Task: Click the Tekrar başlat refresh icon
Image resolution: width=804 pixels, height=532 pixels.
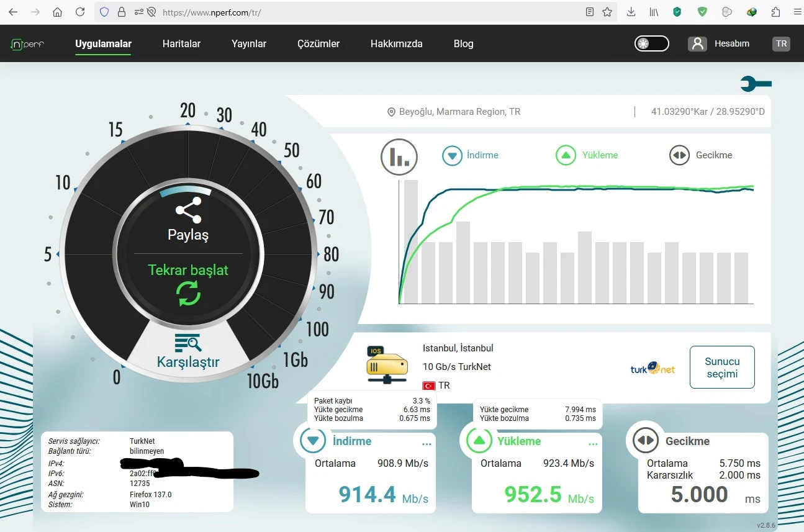Action: pyautogui.click(x=189, y=293)
